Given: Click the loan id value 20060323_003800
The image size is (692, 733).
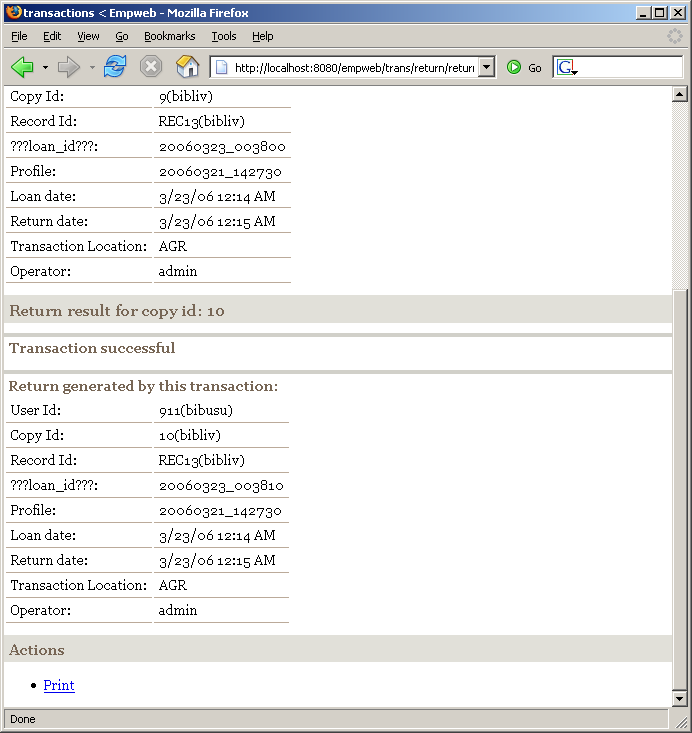Looking at the screenshot, I should pos(222,146).
